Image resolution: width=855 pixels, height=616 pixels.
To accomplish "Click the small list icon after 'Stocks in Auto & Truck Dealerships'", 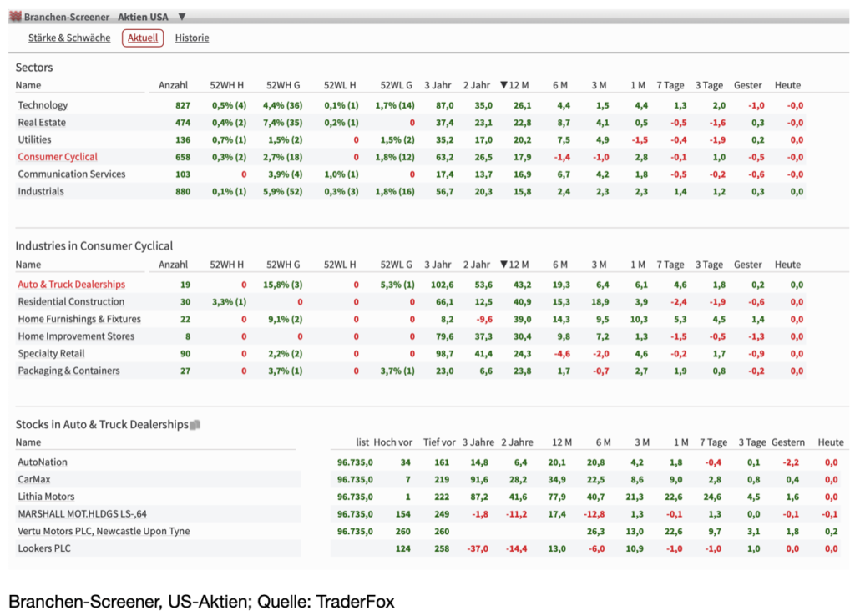I will (195, 425).
